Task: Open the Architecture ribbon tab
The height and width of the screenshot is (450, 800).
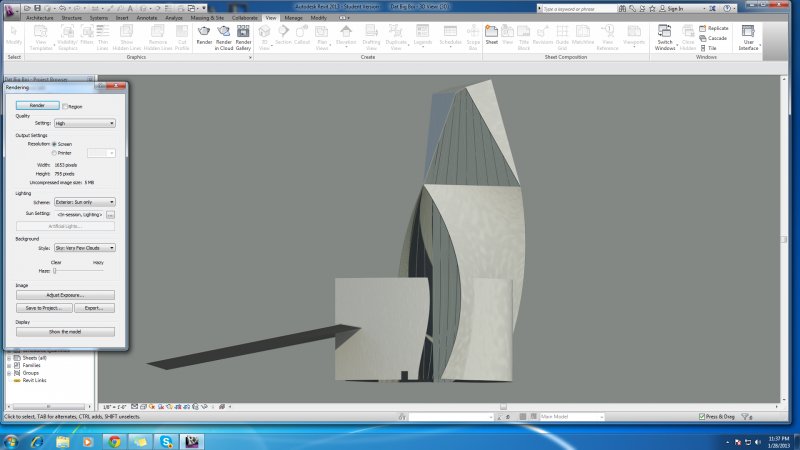Action: tap(40, 18)
